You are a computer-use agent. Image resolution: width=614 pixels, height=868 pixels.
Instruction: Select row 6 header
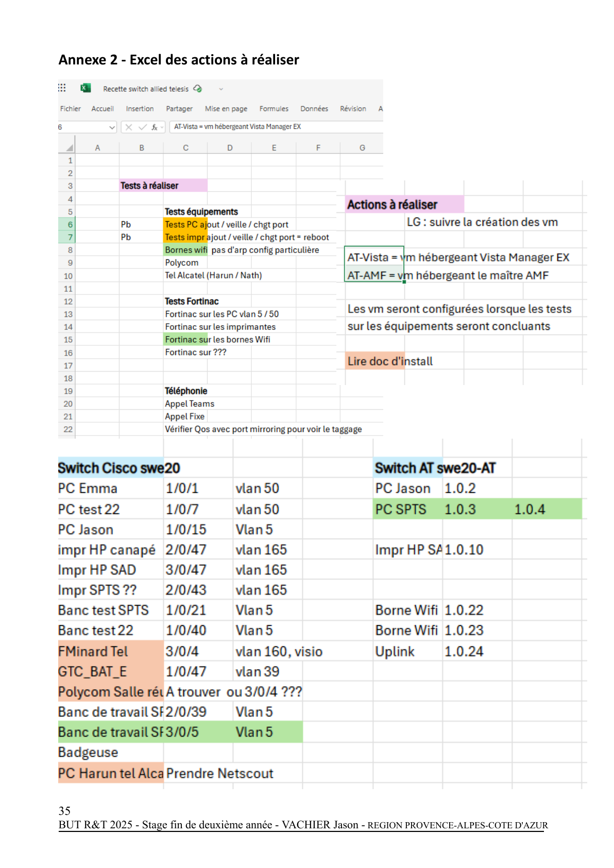[x=67, y=224]
